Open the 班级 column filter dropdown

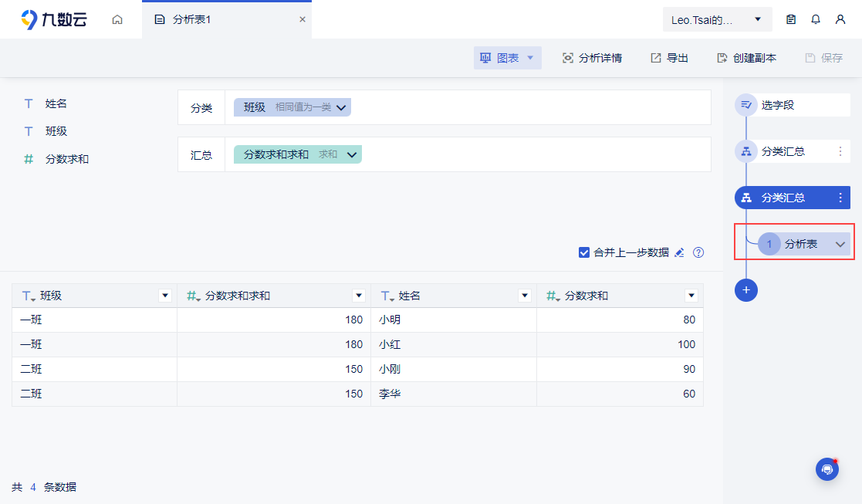(165, 296)
